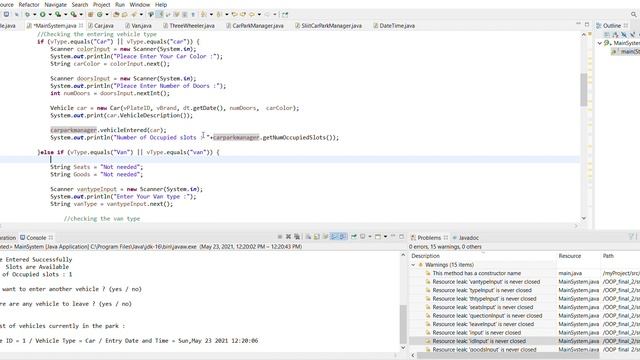
Task: Open the Run icon dropdown arrow
Action: (x=50, y=15)
